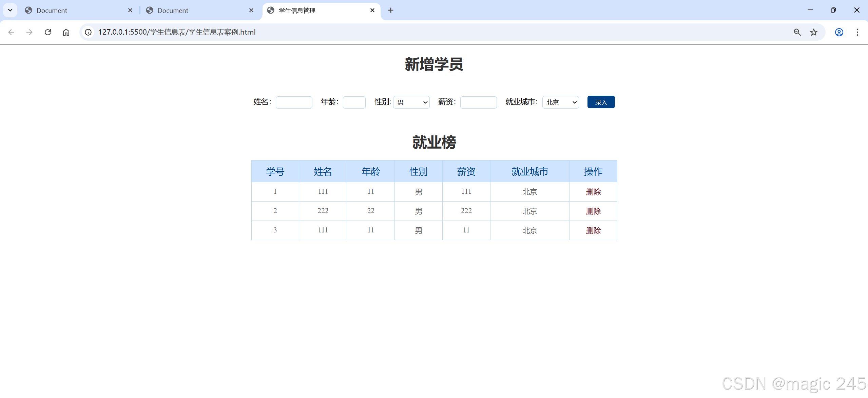This screenshot has height=398, width=868.
Task: Open Chrome three-dot menu
Action: tap(857, 32)
